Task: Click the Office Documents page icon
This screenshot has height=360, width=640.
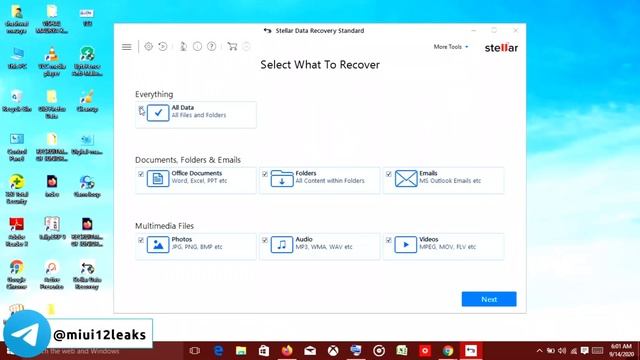Action: tap(158, 179)
